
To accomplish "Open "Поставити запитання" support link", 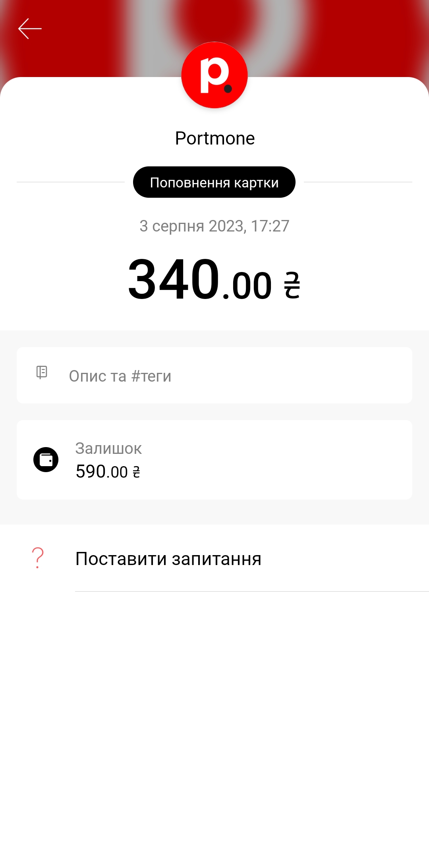I will click(168, 559).
